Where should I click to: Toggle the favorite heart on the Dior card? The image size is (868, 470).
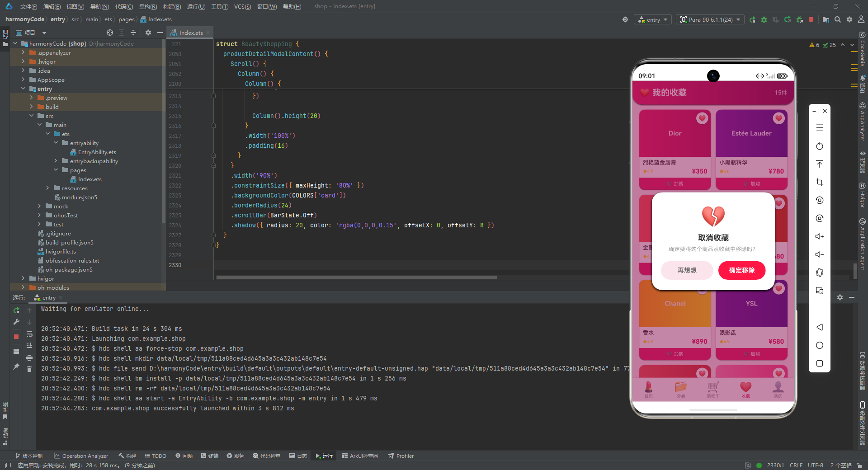[x=702, y=118]
